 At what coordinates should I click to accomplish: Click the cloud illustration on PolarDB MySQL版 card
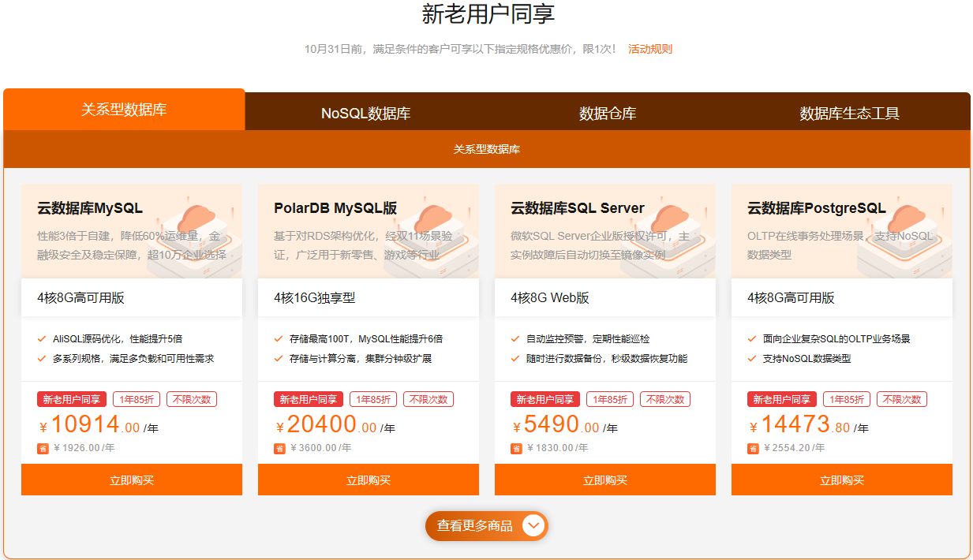(x=432, y=237)
